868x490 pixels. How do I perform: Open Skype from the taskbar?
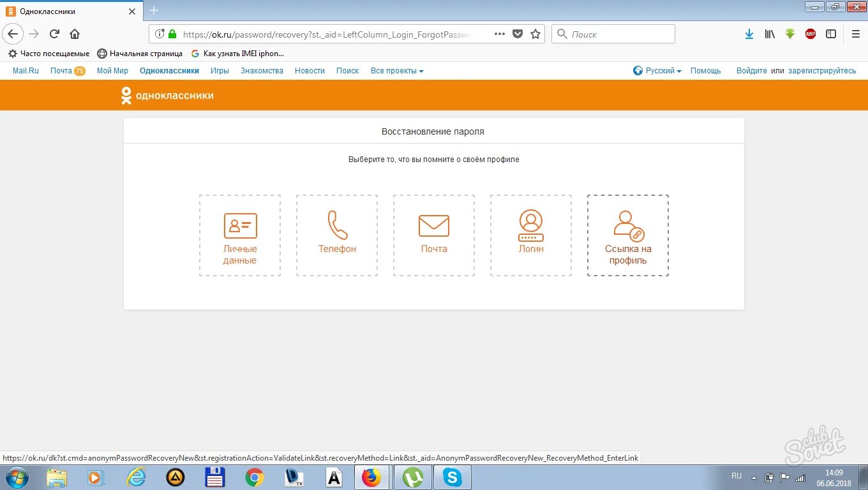453,477
